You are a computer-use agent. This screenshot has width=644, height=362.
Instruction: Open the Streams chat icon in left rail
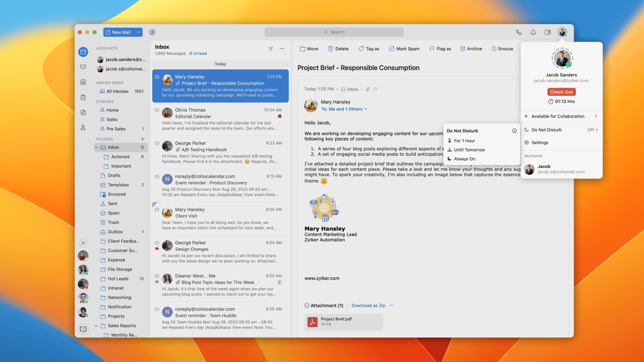click(x=83, y=67)
